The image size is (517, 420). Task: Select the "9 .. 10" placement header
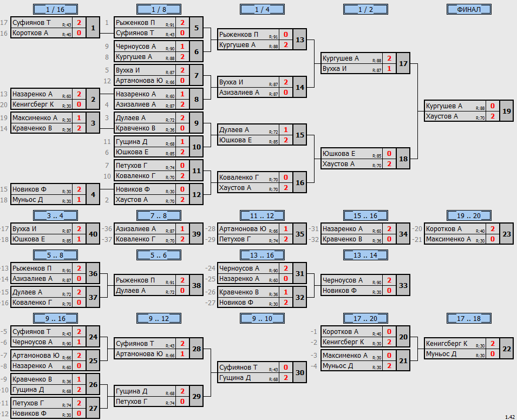[x=262, y=318]
